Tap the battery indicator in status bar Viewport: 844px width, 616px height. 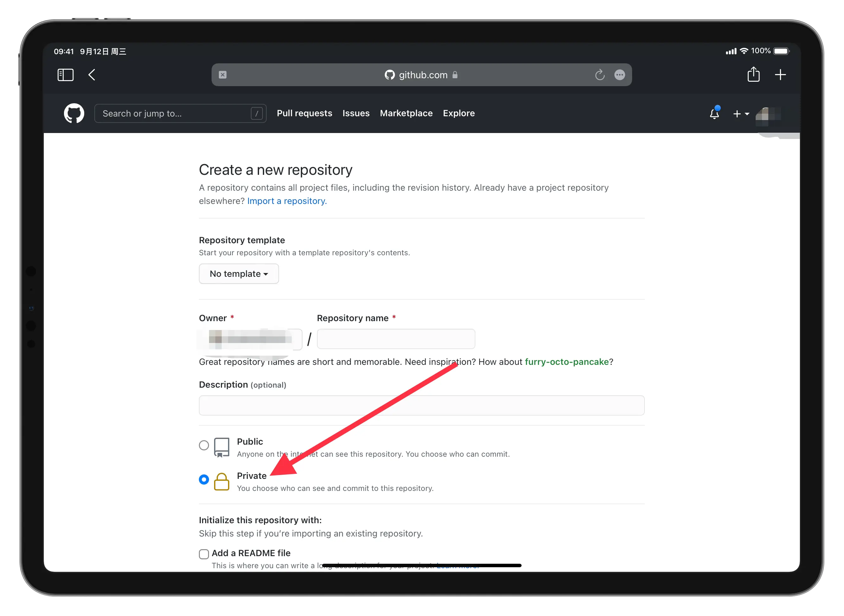[782, 51]
